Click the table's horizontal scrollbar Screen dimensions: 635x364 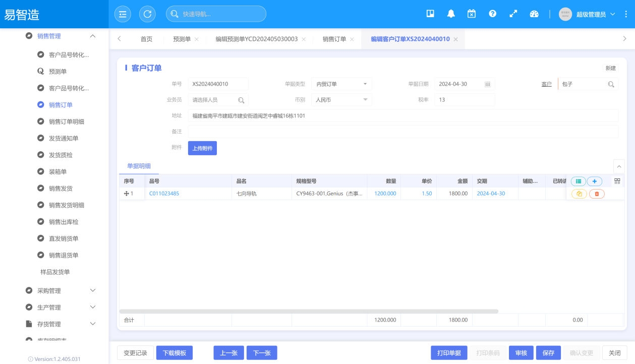[309, 312]
